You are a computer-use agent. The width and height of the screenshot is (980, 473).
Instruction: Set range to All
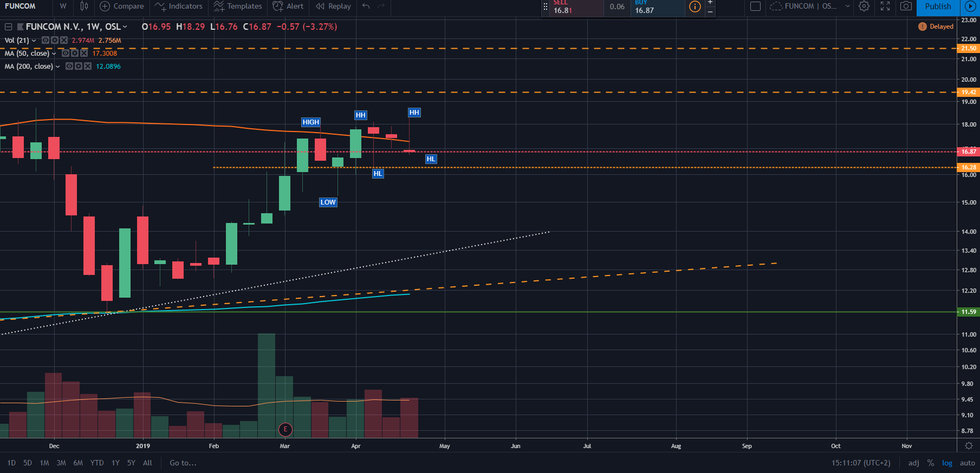click(147, 463)
